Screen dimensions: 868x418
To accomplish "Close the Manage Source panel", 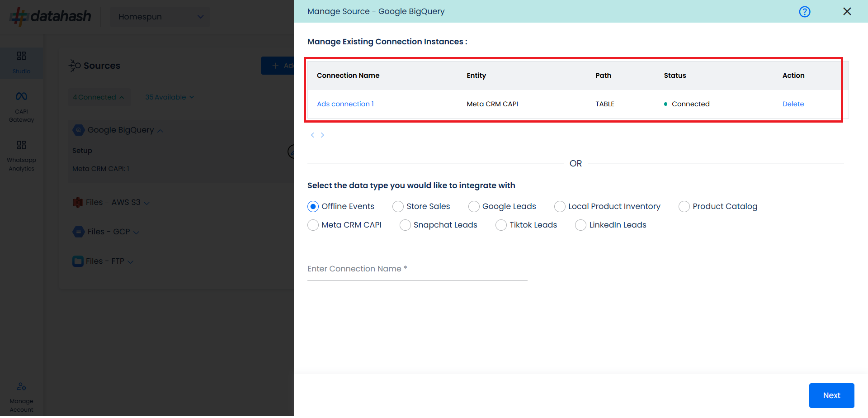I will click(847, 11).
